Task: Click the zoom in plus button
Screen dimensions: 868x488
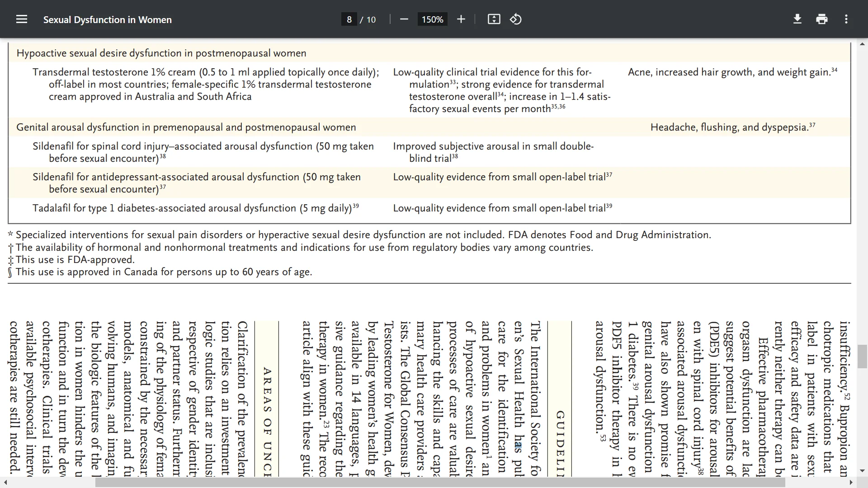Action: tap(461, 19)
